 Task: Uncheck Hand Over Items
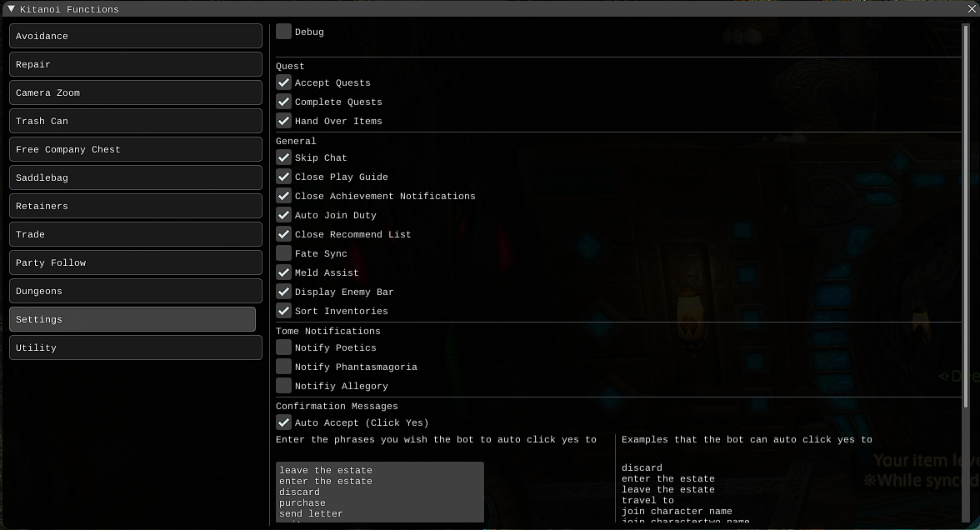tap(284, 121)
